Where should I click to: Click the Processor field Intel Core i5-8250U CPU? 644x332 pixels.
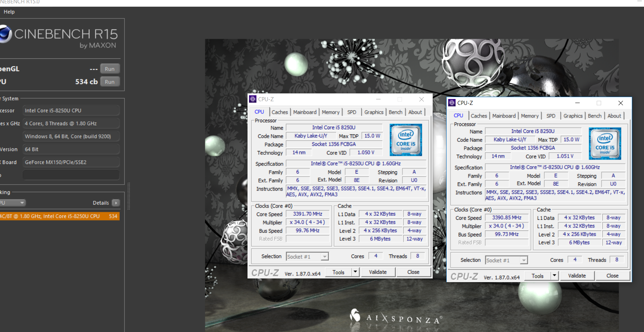71,110
